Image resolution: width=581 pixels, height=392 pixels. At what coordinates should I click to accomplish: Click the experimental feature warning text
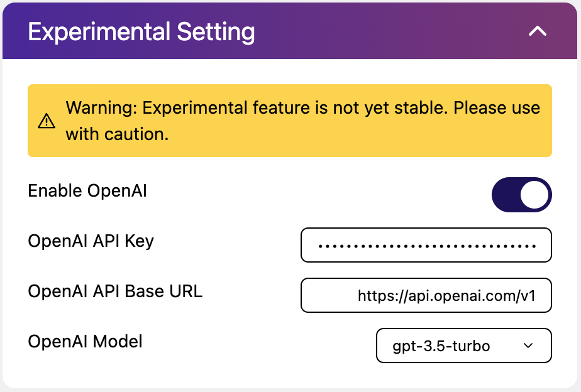point(302,121)
